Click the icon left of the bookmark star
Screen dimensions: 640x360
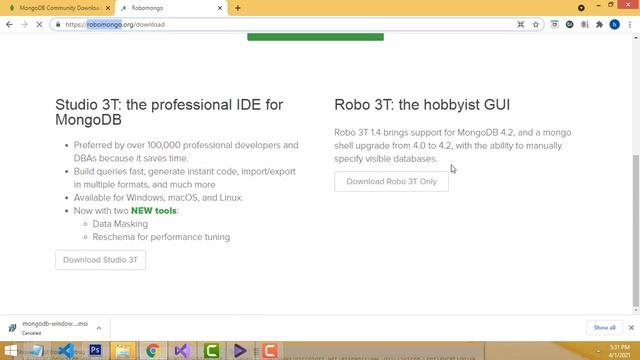click(x=520, y=24)
